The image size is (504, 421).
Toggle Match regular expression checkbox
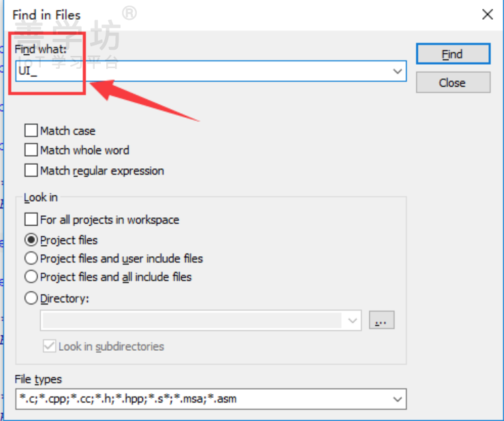pos(31,170)
